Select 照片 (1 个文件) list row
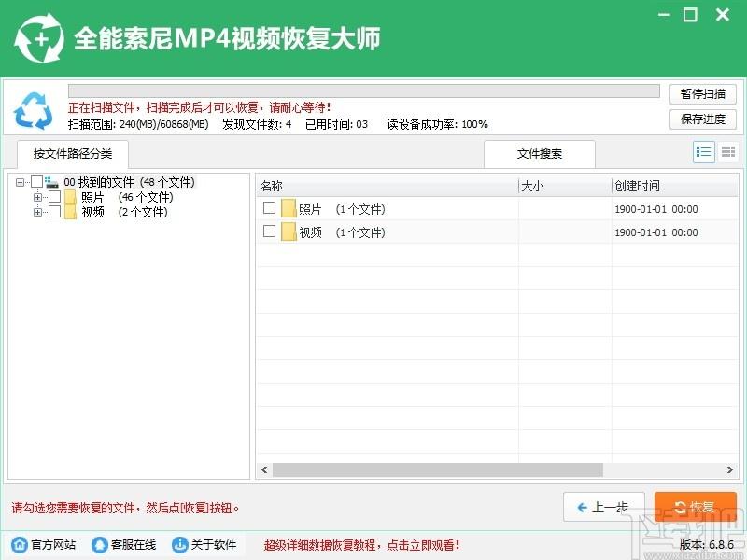This screenshot has height=560, width=747. tap(498, 208)
